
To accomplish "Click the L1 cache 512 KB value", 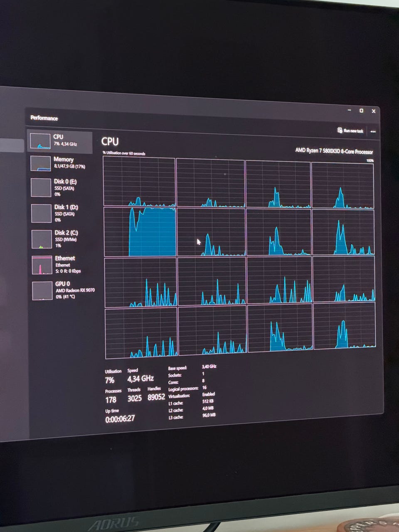I will click(208, 401).
